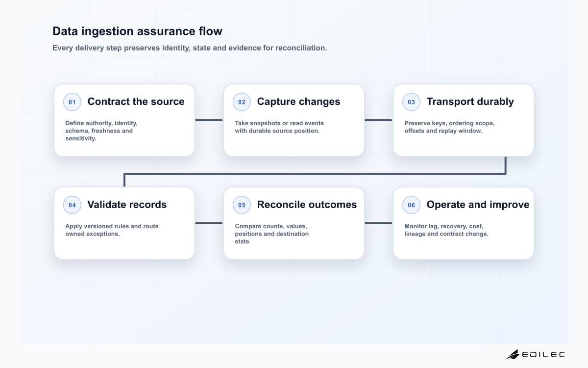The image size is (588, 368).
Task: Click the 02 step number badge
Action: pos(242,102)
